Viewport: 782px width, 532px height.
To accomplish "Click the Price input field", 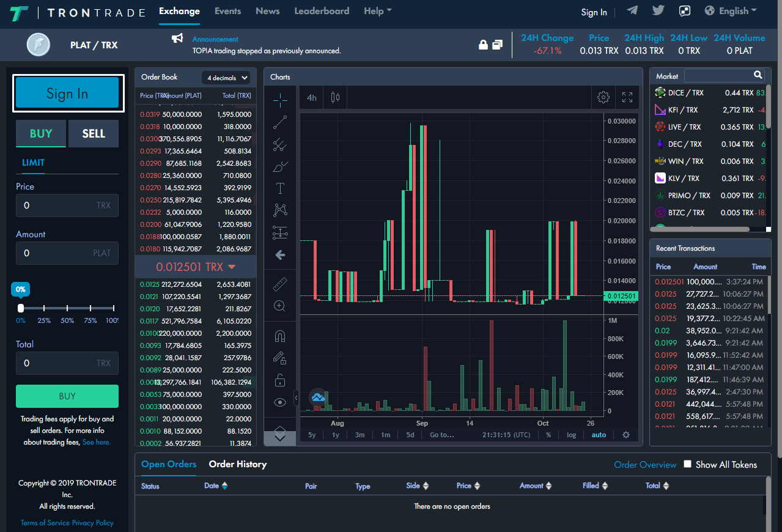I will point(67,205).
